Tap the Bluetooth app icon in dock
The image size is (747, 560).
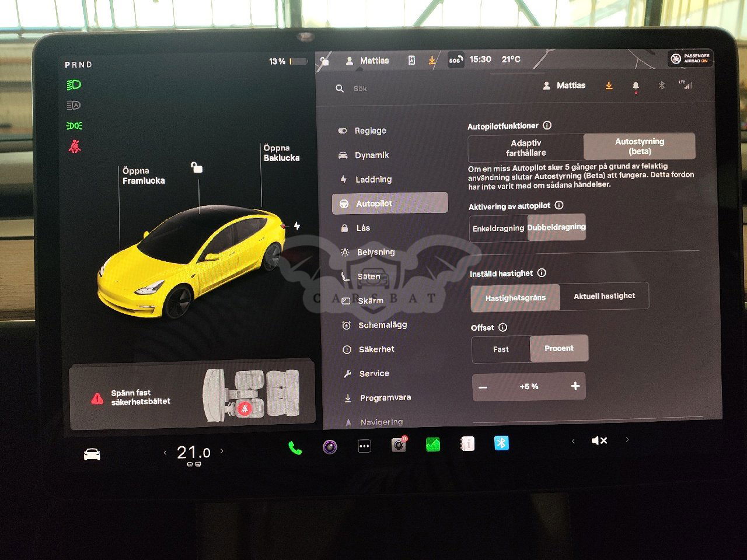coord(501,443)
